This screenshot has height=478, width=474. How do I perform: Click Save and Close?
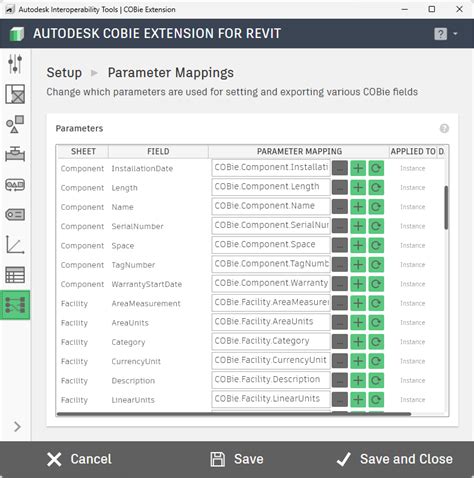(394, 459)
